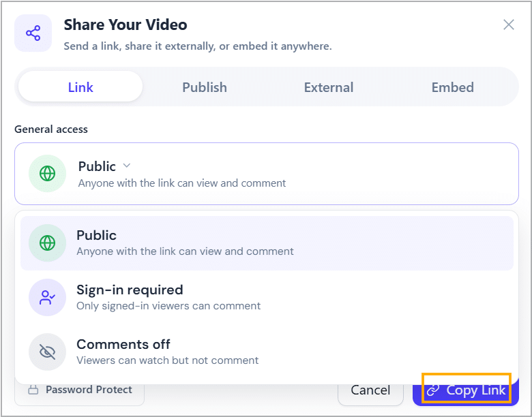Pick the Comments off option
Screen dimensions: 532x417
267,352
